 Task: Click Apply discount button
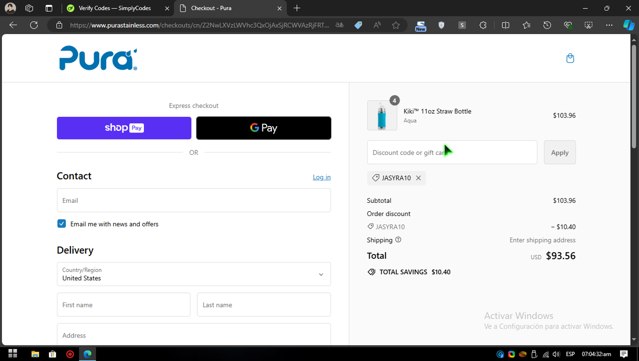click(x=560, y=152)
